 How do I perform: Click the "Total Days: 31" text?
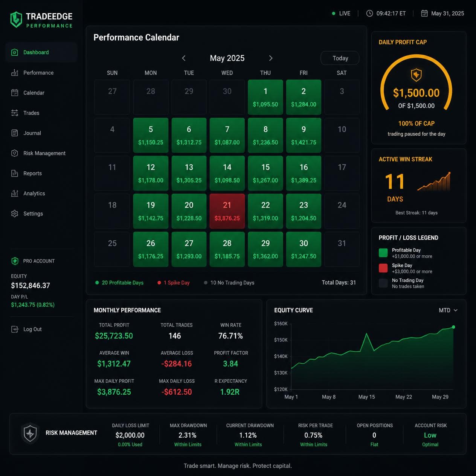click(339, 282)
